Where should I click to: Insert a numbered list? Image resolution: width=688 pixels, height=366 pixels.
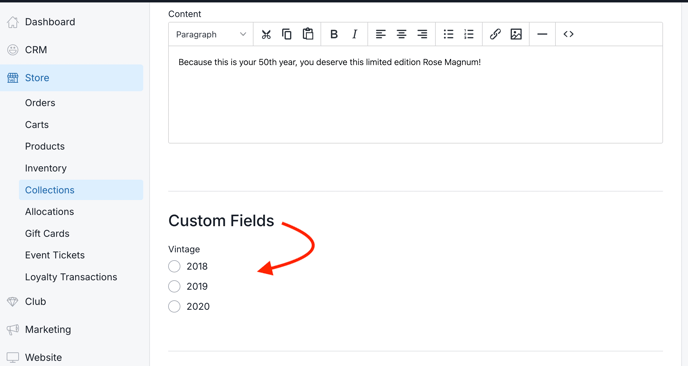click(469, 34)
